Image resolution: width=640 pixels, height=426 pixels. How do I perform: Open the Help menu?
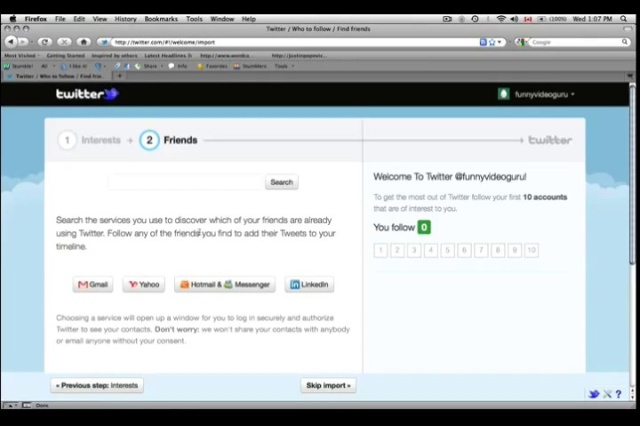pyautogui.click(x=248, y=19)
